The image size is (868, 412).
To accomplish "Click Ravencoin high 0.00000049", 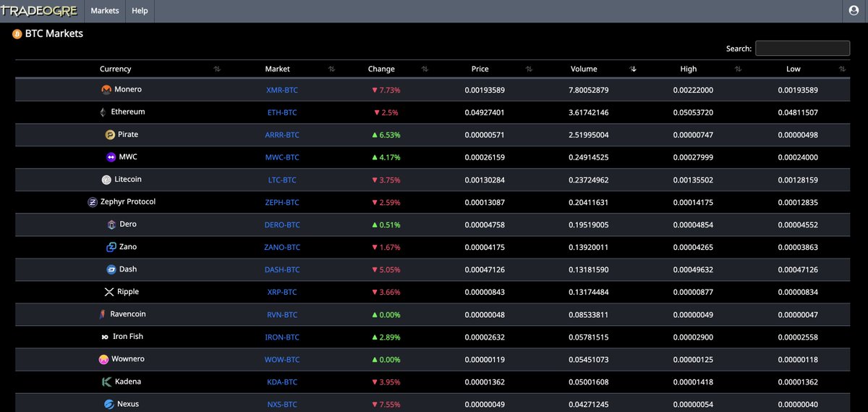I will 693,315.
